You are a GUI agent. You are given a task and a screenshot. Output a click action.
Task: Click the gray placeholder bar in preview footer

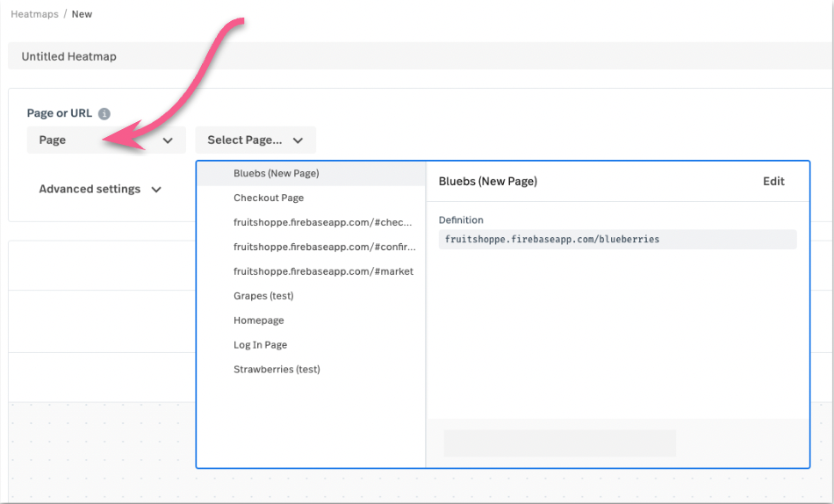coord(559,443)
